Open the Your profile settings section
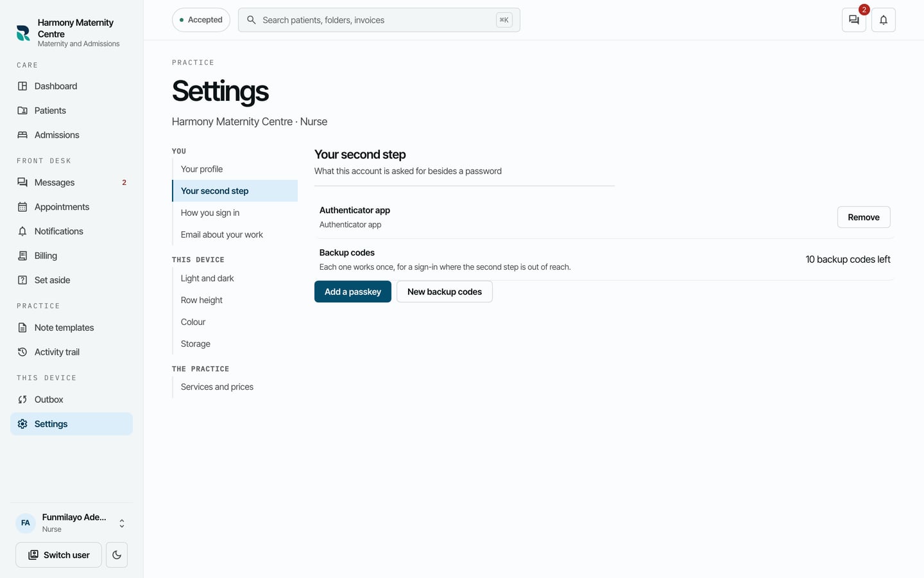This screenshot has height=578, width=924. tap(235, 169)
